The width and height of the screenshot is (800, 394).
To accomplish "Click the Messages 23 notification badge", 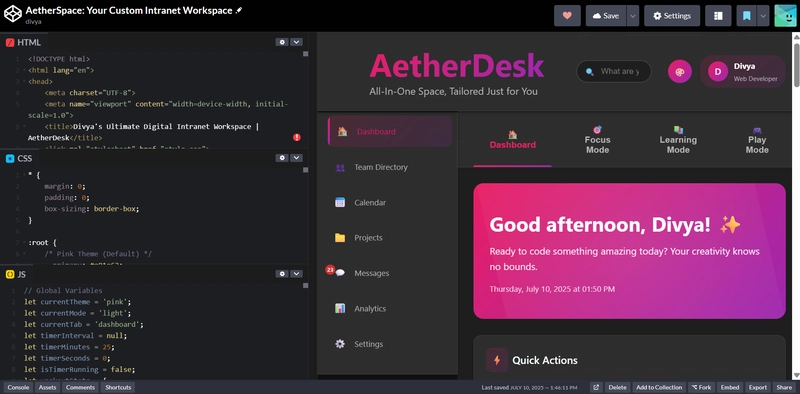I will (x=330, y=269).
